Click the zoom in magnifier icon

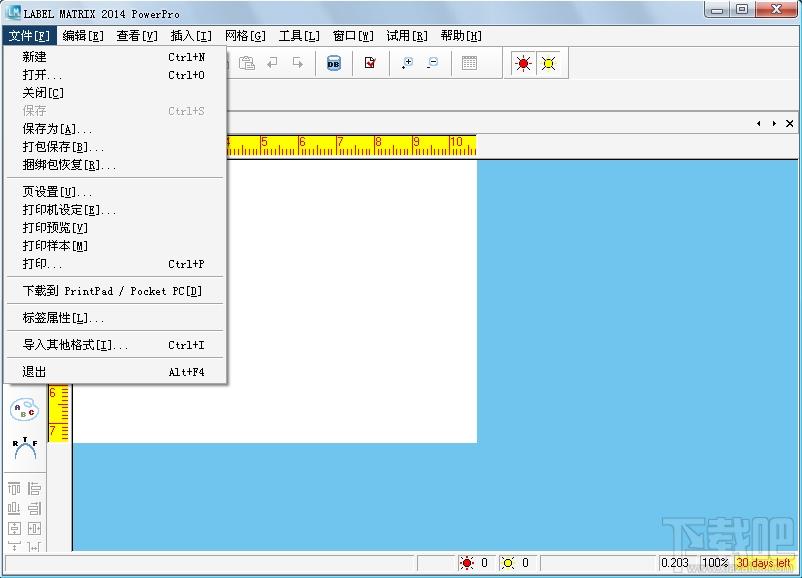tap(407, 63)
